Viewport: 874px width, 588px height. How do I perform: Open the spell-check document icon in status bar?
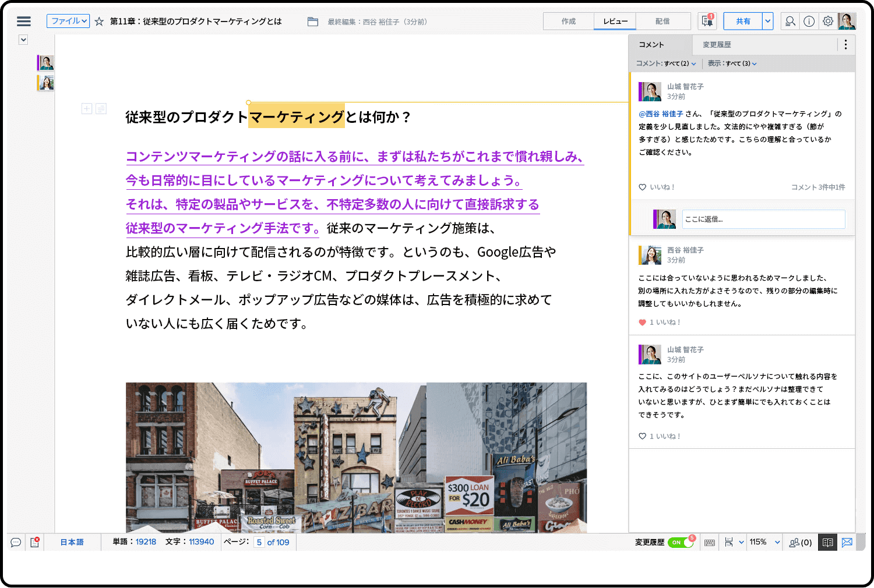coord(34,542)
